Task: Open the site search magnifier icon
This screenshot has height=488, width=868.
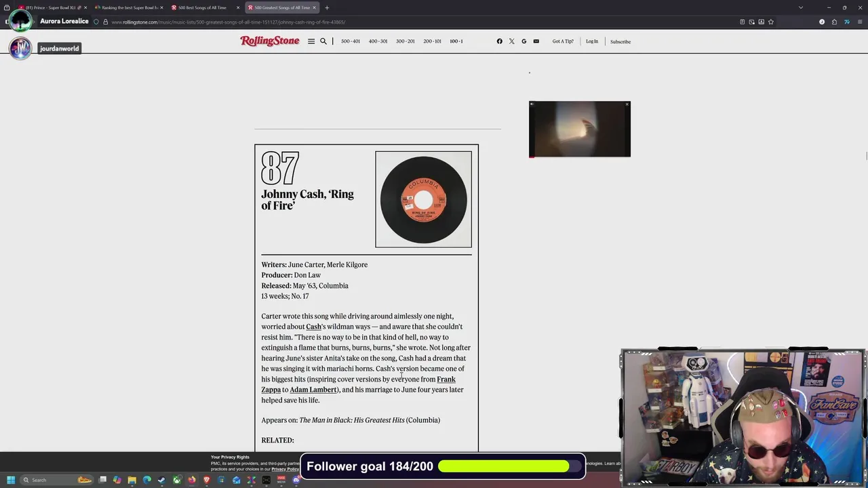Action: pyautogui.click(x=323, y=41)
